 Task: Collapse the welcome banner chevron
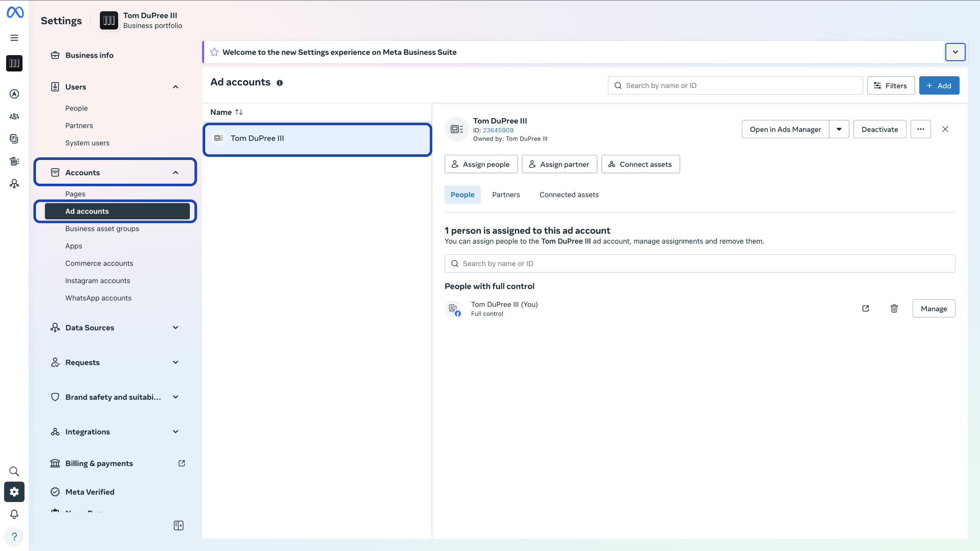955,52
